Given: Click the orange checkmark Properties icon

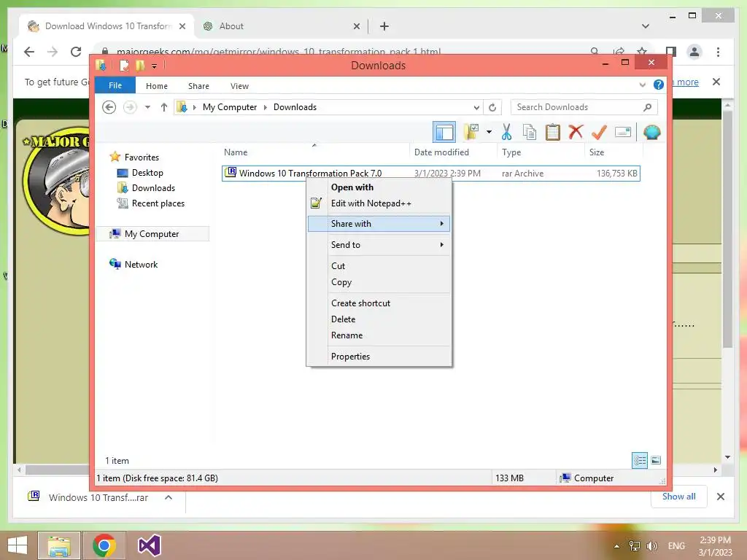Looking at the screenshot, I should coord(599,132).
